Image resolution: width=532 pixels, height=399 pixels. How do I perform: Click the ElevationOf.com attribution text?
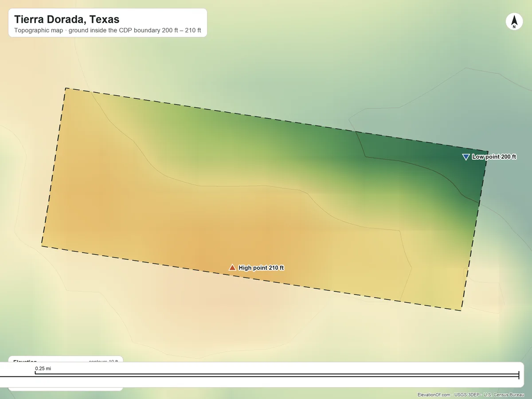coord(470,395)
